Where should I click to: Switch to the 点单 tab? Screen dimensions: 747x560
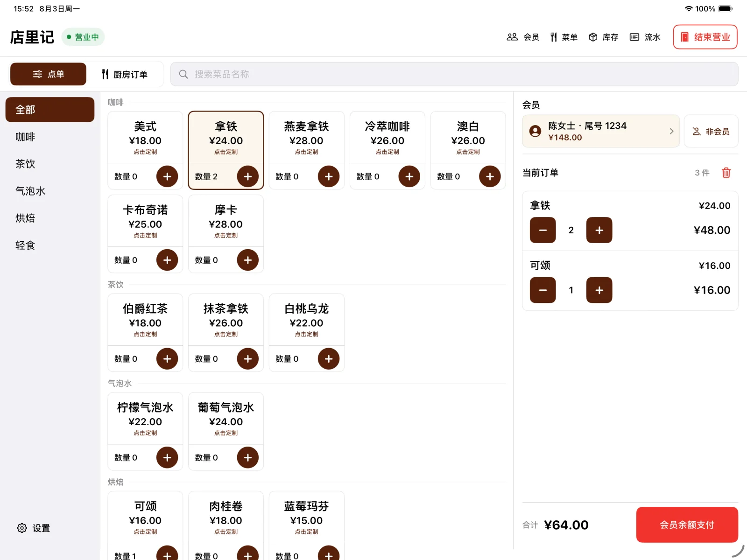[x=48, y=74]
